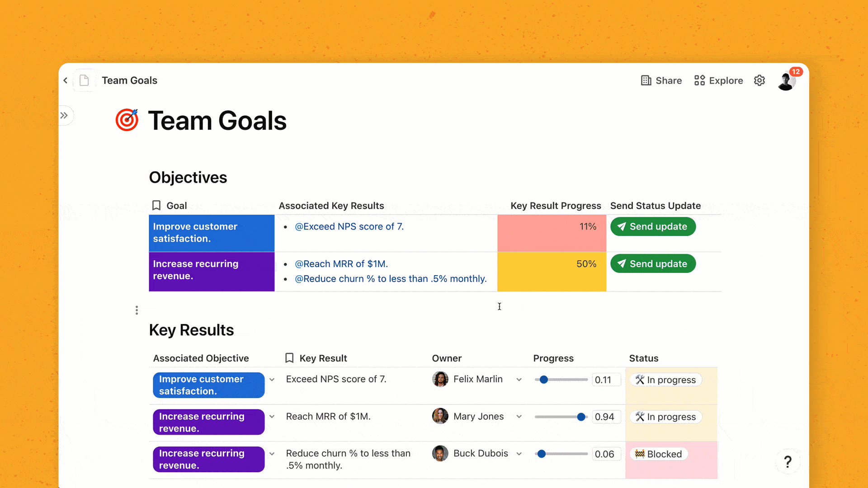Click the send update paper plane icon for customer satisfaction
868x488 pixels.
(623, 226)
